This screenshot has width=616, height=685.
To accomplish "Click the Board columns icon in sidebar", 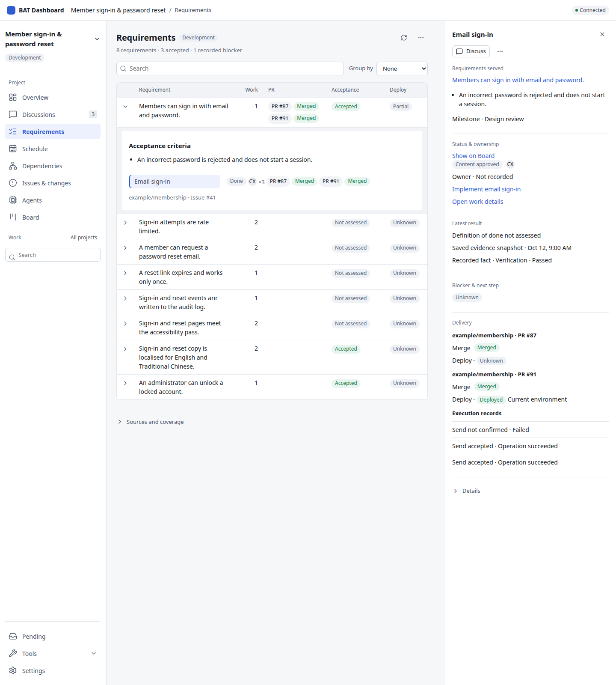I will tap(13, 217).
